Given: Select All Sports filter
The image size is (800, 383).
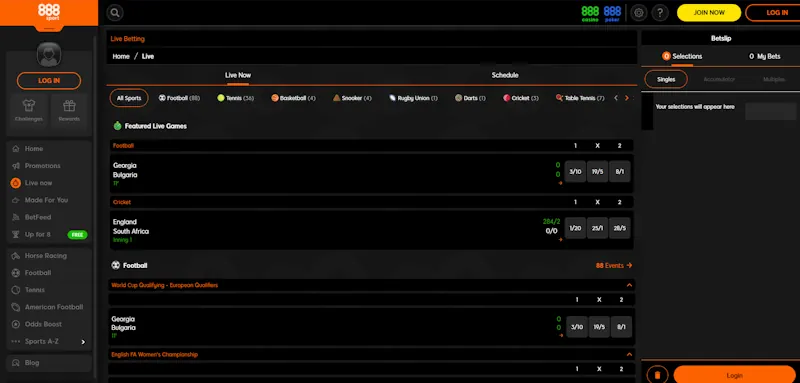Looking at the screenshot, I should [129, 98].
